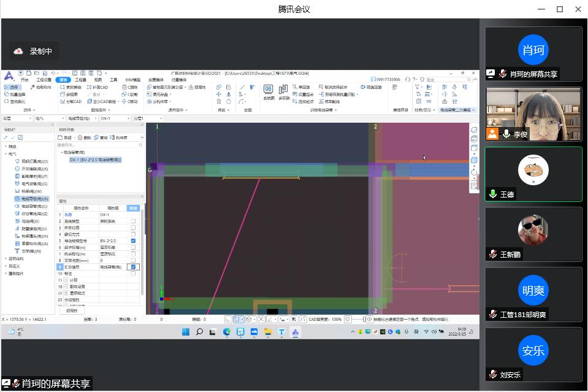Open 配电箱柜(电) category

pos(34,176)
